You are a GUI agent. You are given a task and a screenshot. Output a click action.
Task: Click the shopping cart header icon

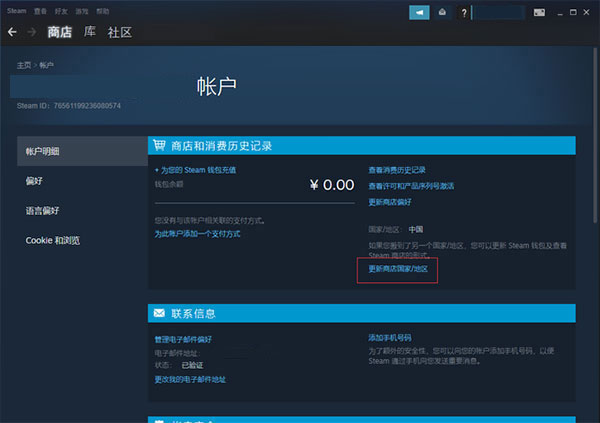[159, 145]
